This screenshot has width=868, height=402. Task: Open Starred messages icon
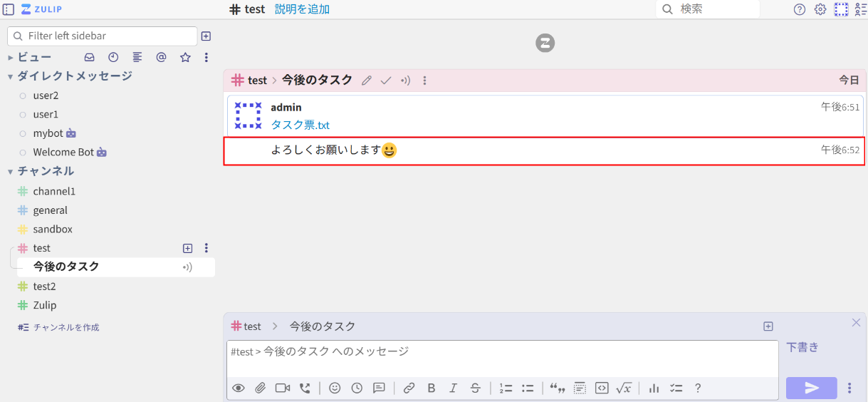(185, 57)
